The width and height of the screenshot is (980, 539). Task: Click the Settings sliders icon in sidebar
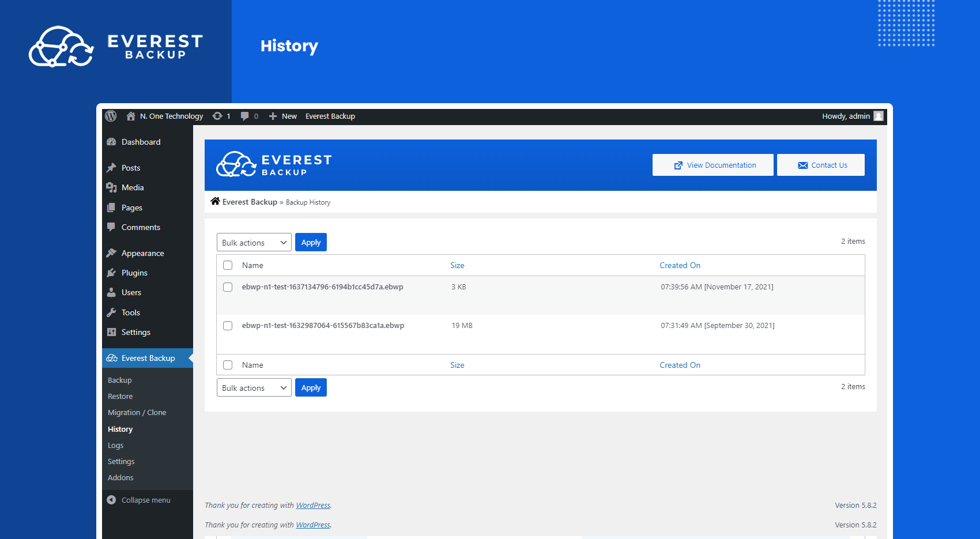tap(112, 332)
